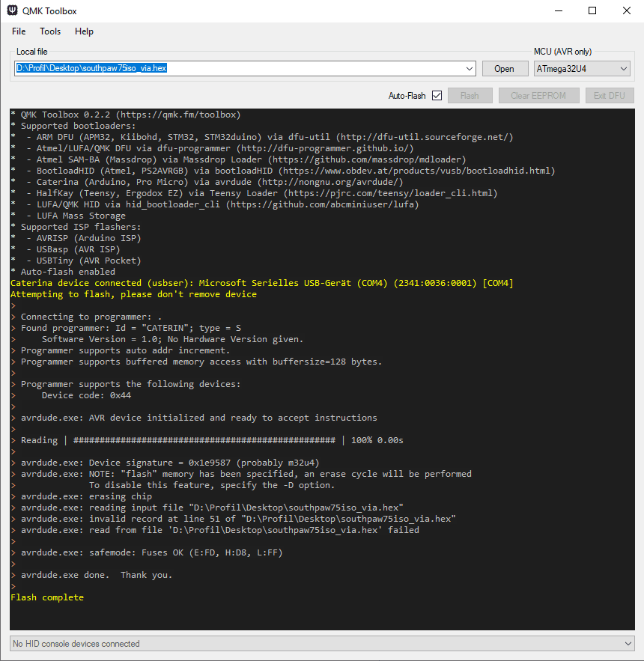
Task: Click the "Device code: 0x44" line
Action: click(71, 395)
